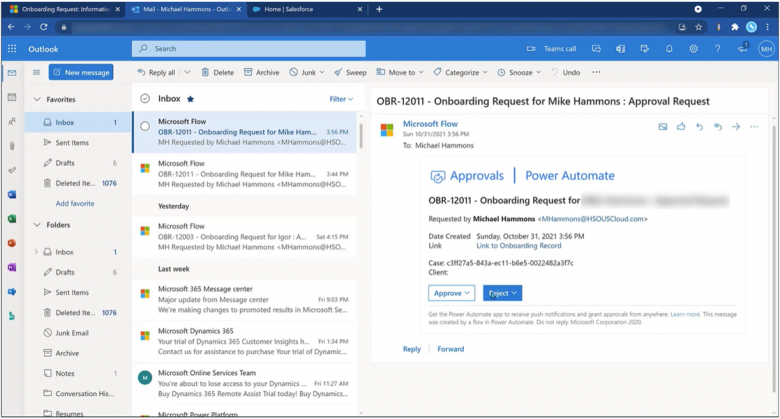The height and width of the screenshot is (419, 780).
Task: Open browser extensions puzzle icon
Action: [x=735, y=27]
